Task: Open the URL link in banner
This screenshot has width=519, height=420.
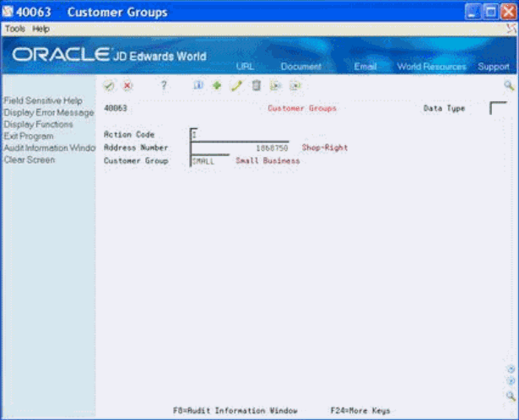Action: coord(245,67)
